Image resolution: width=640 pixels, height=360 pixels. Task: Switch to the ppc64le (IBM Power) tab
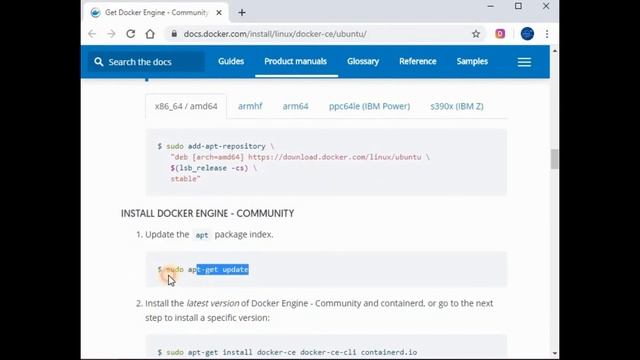tap(369, 106)
